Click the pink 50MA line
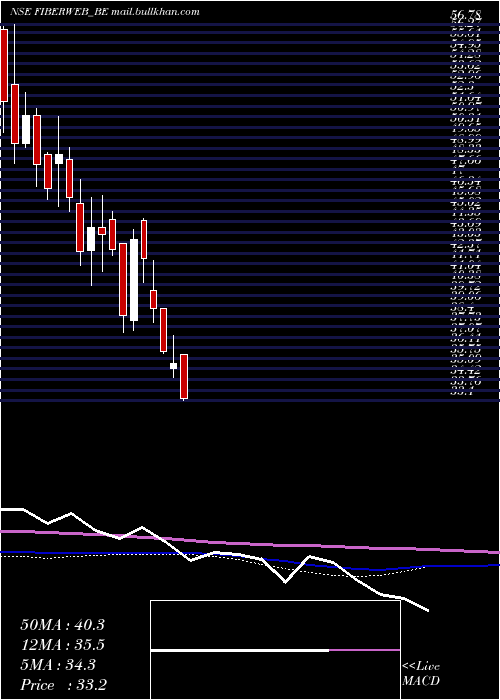This screenshot has height=700, width=500. coord(250,542)
